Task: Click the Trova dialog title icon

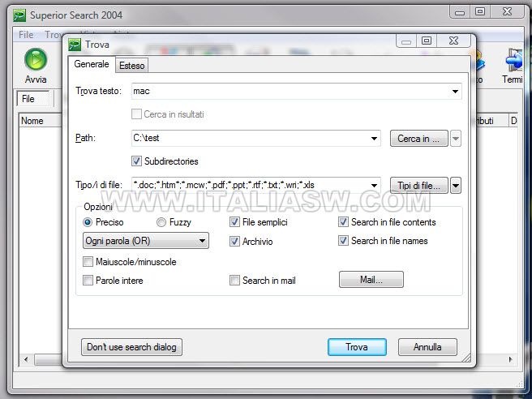Action: 75,45
